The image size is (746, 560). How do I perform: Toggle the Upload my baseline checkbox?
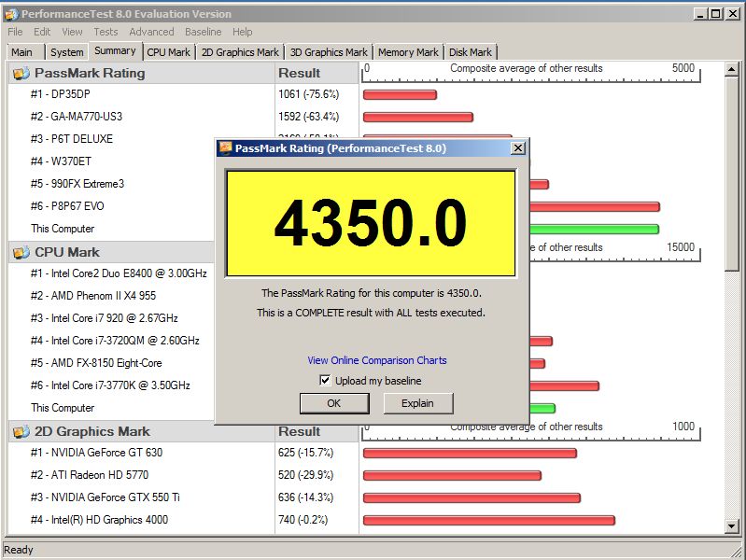click(325, 381)
